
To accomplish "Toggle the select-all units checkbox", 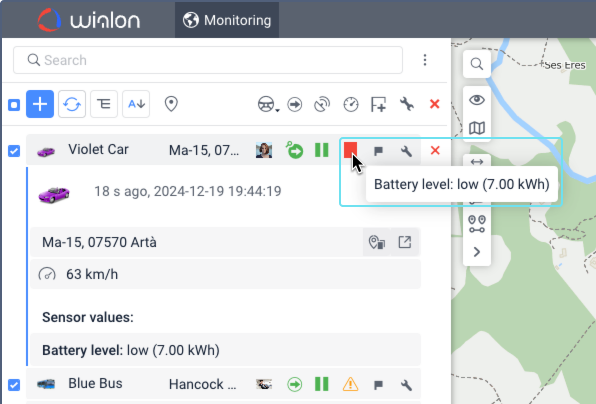I will [x=14, y=105].
